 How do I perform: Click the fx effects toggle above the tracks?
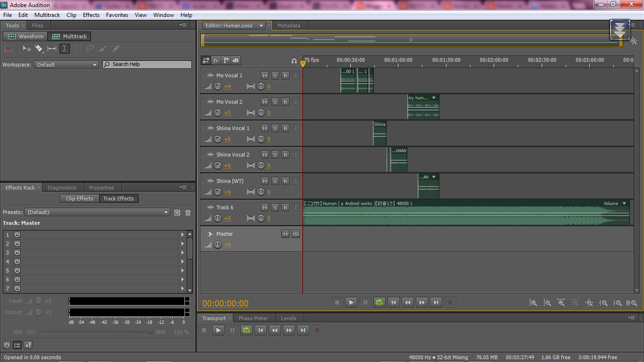tap(216, 60)
